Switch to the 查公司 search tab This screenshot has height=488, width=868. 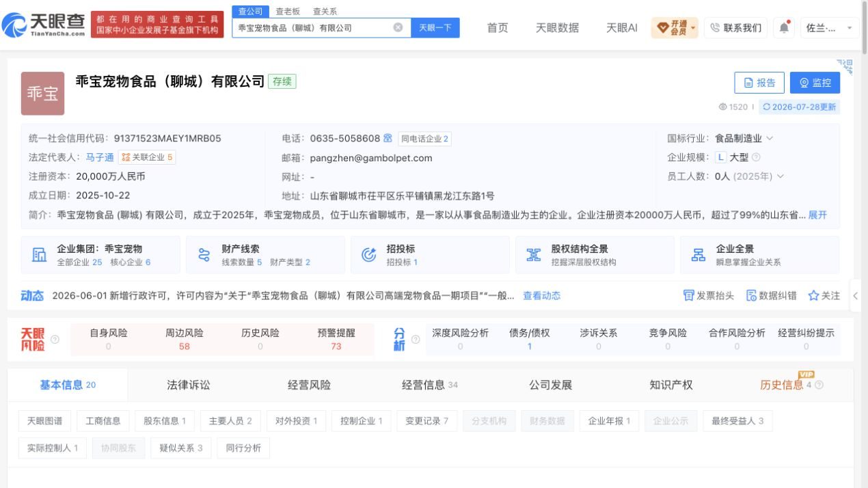251,11
